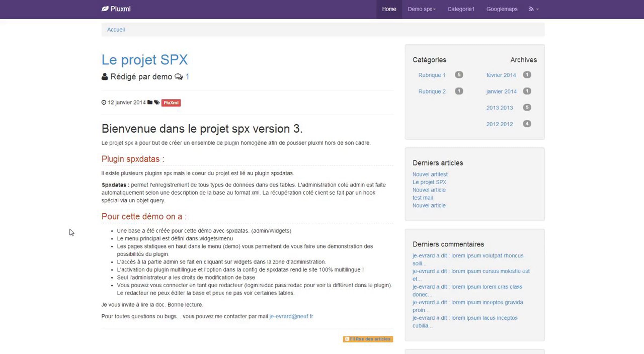The height and width of the screenshot is (354, 644).
Task: Click the je-evrard@neuf.fr email link
Action: point(291,316)
